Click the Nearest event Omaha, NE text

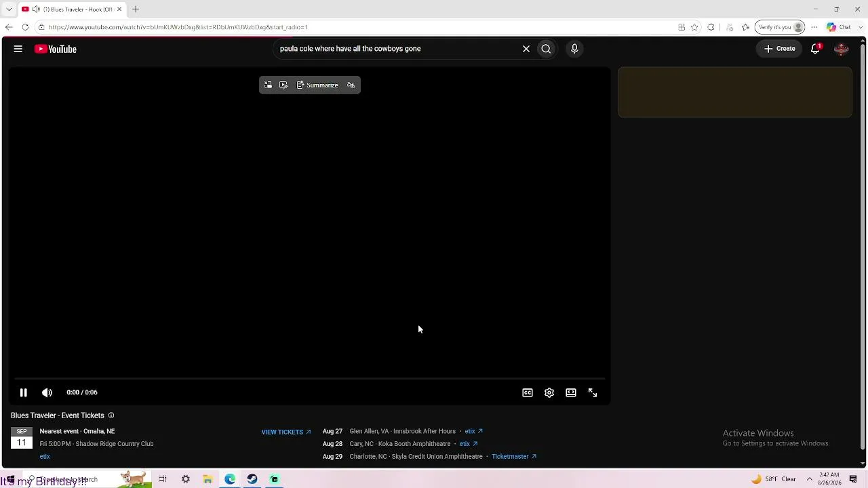(77, 431)
